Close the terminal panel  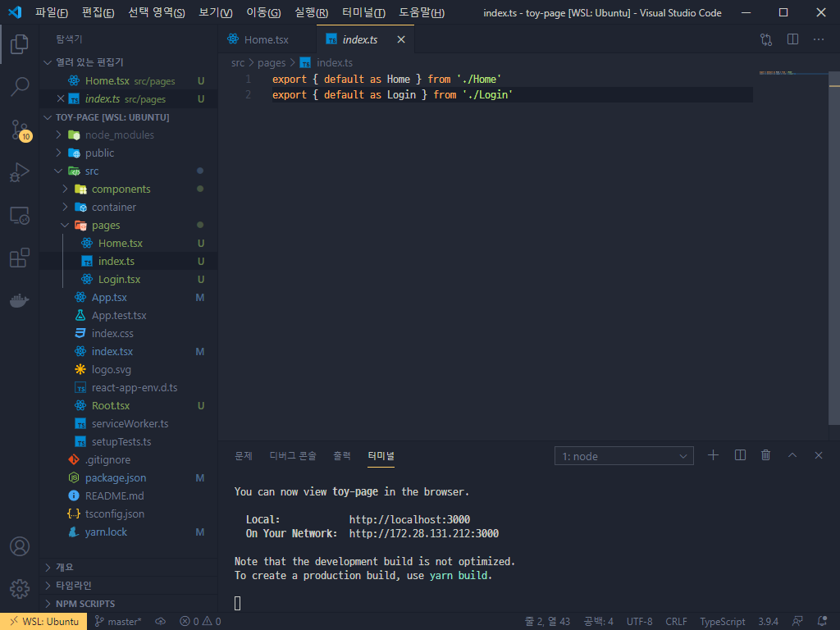pos(819,455)
